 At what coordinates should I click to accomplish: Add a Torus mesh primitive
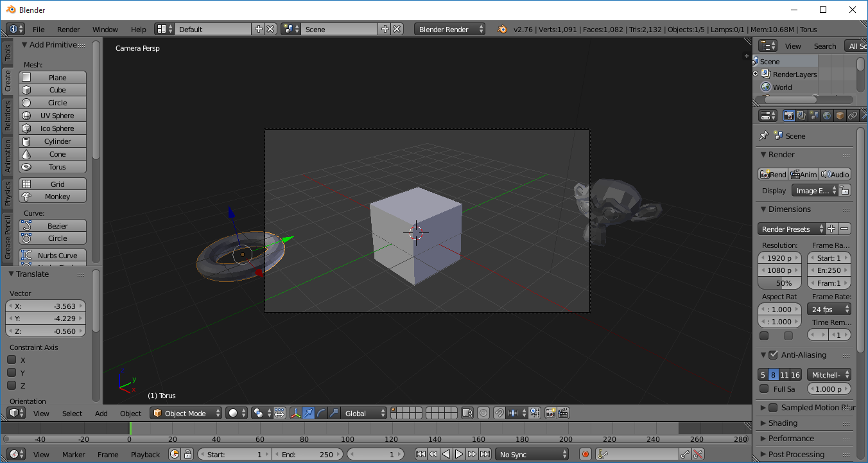53,167
